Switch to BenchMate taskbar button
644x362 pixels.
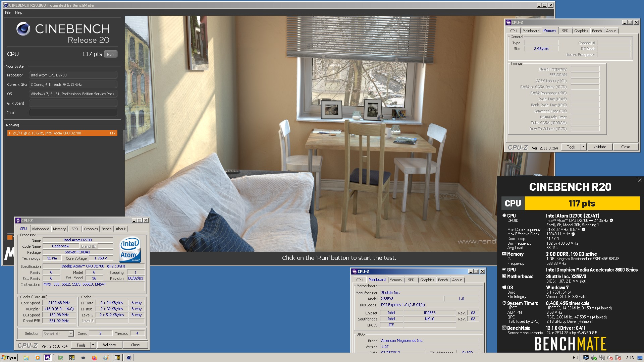coord(117,358)
